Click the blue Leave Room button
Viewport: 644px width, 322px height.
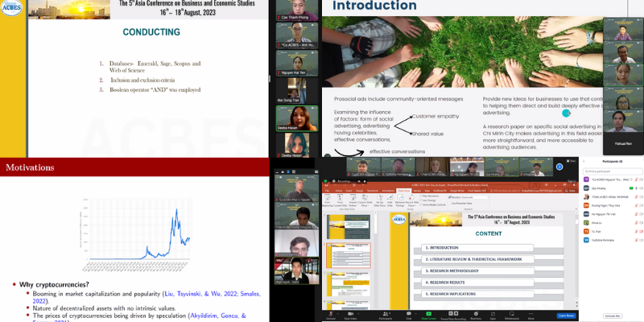pos(567,316)
